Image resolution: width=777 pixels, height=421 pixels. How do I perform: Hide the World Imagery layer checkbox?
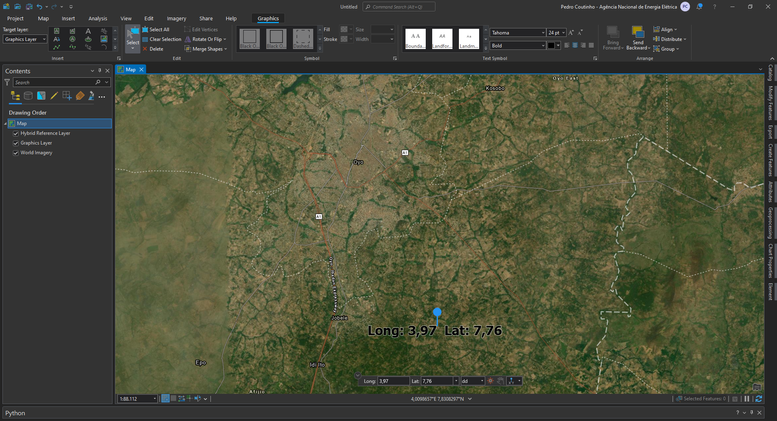pos(16,153)
